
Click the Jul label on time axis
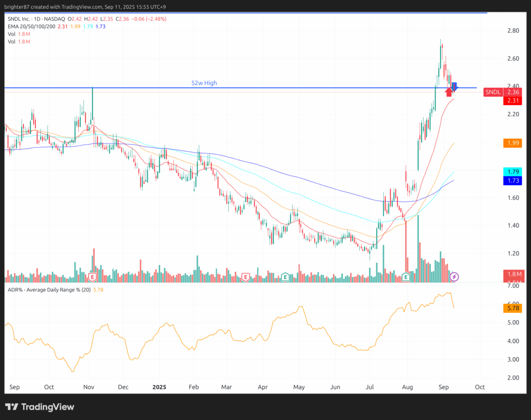(370, 387)
